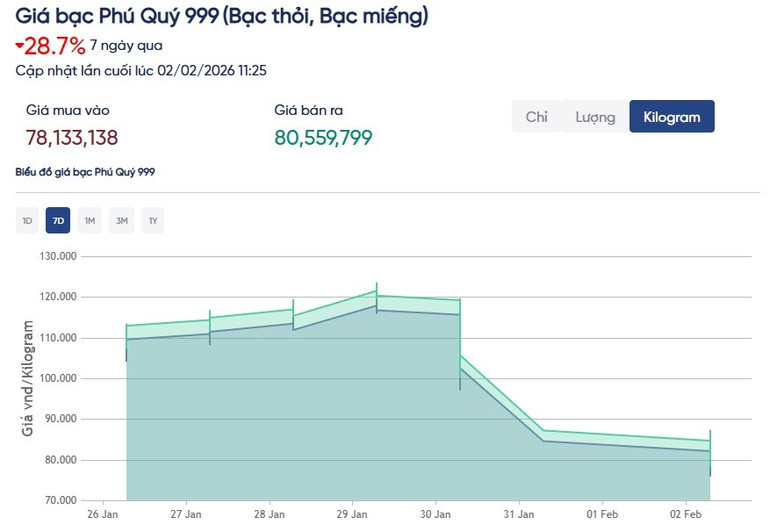Click the "Cập nhật lần cuối" timestamp text
The image size is (770, 531).
(141, 70)
